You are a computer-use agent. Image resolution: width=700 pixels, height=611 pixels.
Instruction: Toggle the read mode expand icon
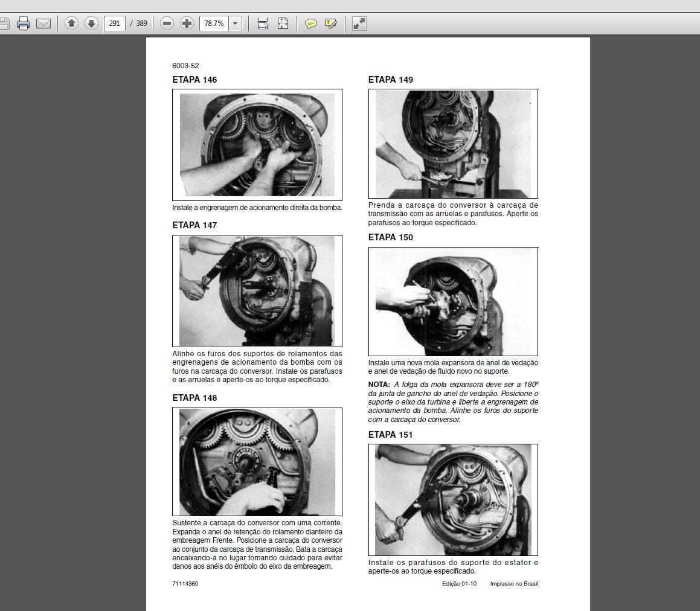(x=359, y=23)
